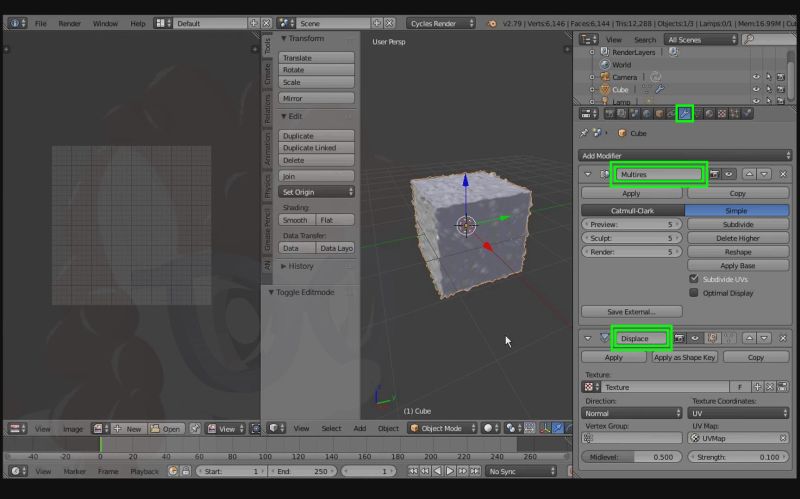Toggle Cube selectability arrow in the outliner

[768, 89]
